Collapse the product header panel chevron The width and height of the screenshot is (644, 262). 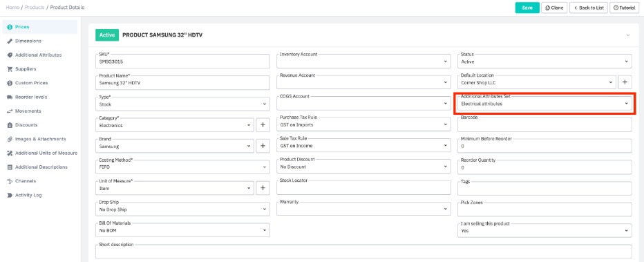[627, 35]
